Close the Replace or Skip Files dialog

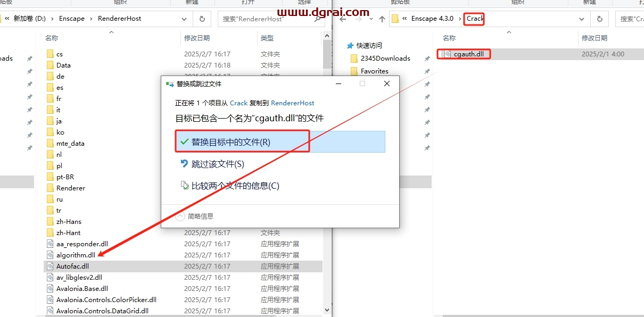pos(387,84)
